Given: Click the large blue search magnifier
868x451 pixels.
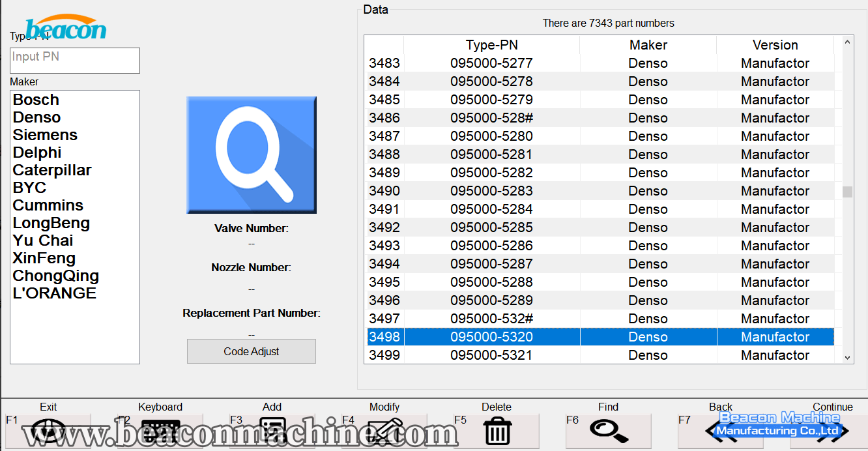Looking at the screenshot, I should pos(252,155).
